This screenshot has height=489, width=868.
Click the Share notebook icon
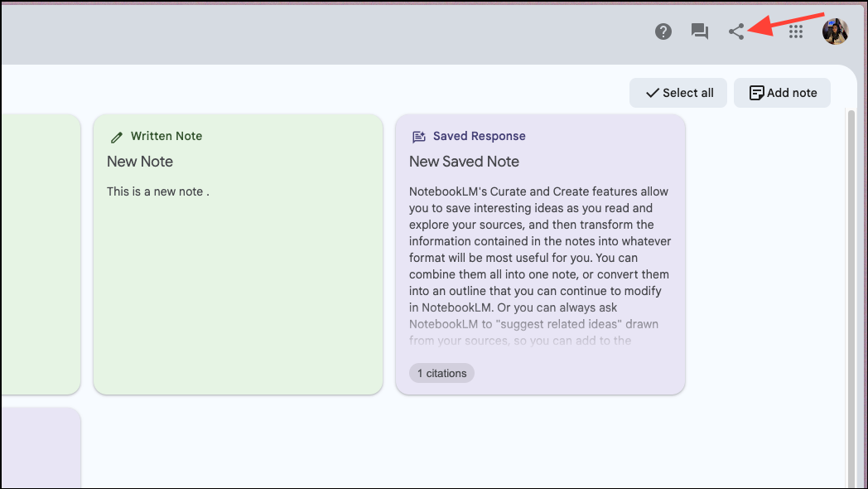coord(736,31)
